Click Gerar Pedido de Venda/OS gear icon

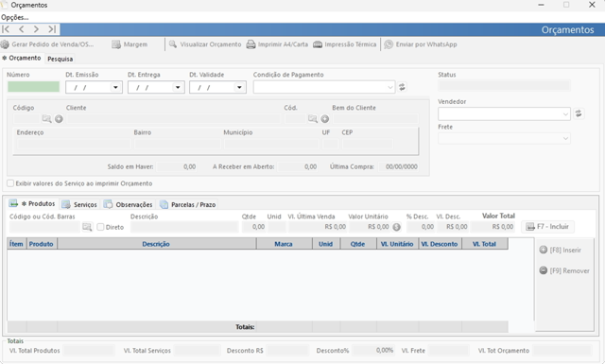[x=5, y=44]
